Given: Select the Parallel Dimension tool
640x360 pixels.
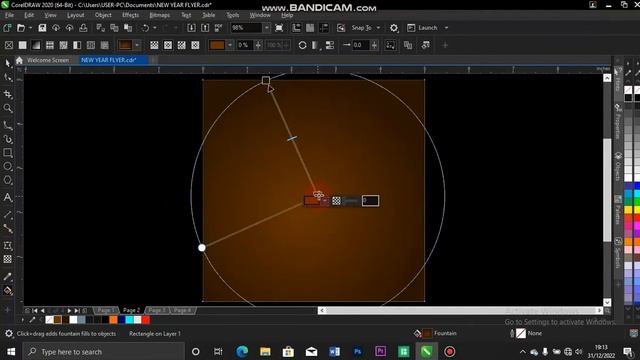Looking at the screenshot, I should point(8,215).
